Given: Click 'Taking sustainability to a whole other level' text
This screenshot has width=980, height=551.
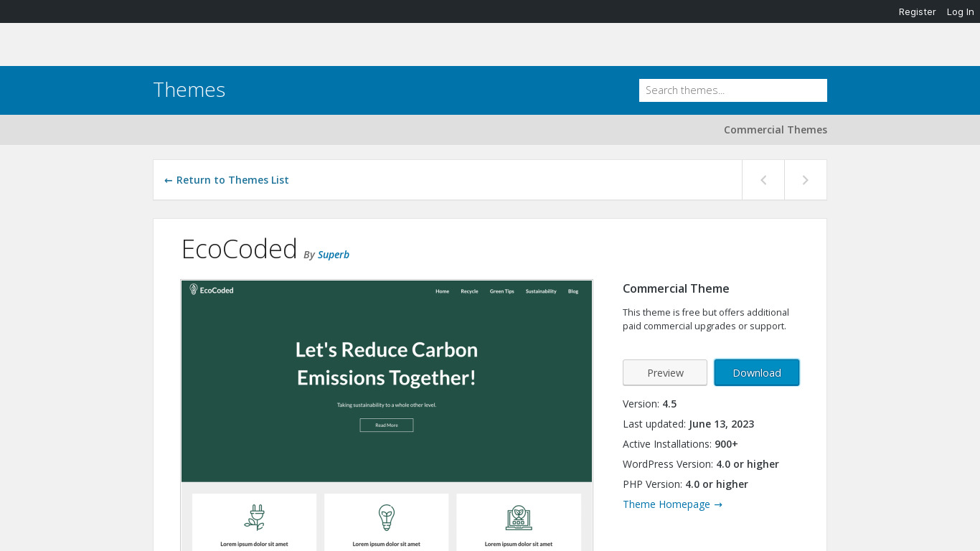Looking at the screenshot, I should click(x=387, y=405).
